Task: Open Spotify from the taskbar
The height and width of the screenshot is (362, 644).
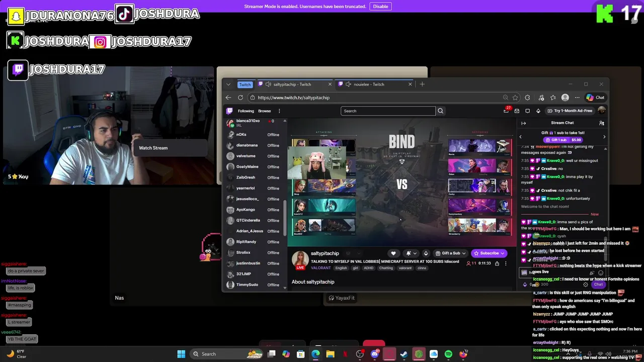Action: pyautogui.click(x=448, y=354)
